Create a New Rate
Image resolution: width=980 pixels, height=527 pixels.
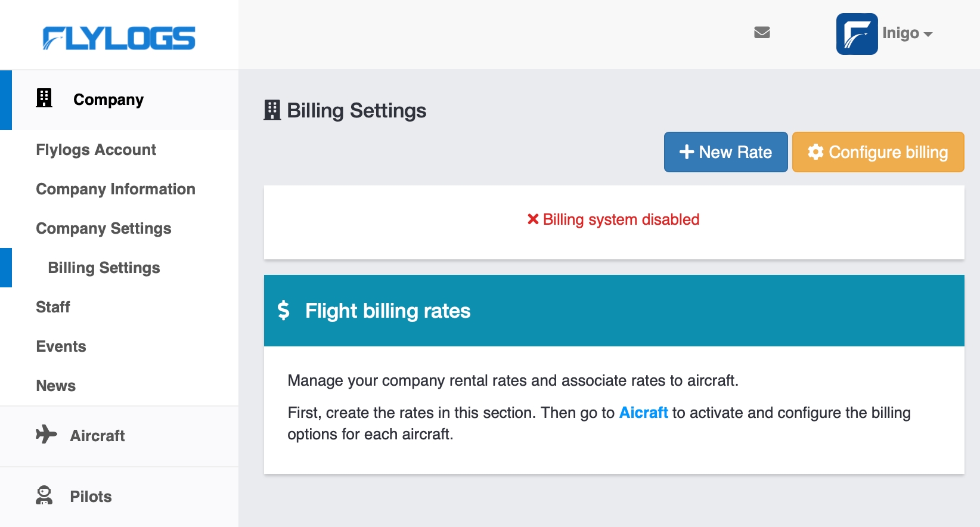coord(725,152)
